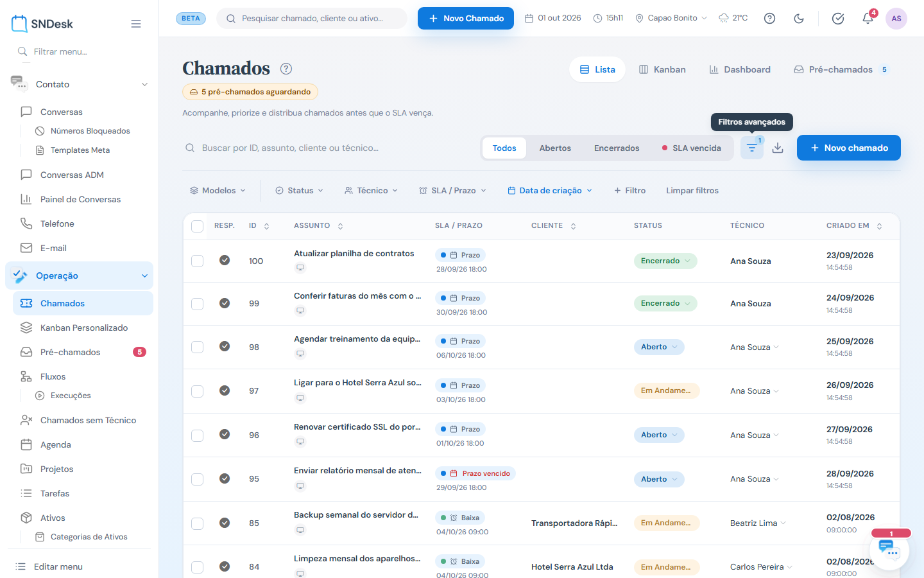This screenshot has height=578, width=924.
Task: Switch to the Kanban view tab
Action: [x=662, y=69]
